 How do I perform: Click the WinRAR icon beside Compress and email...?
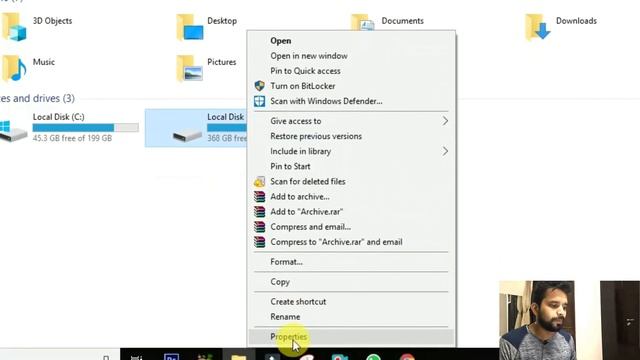[260, 227]
